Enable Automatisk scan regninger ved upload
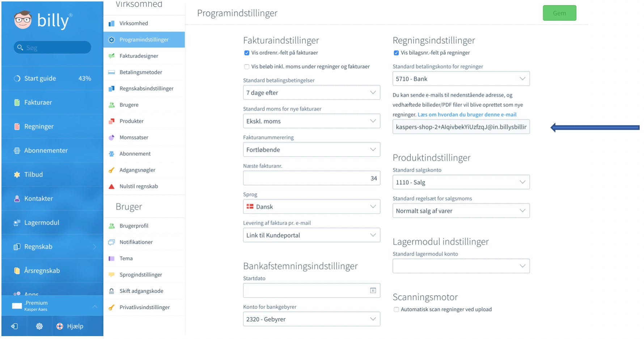The image size is (644, 339). 396,310
